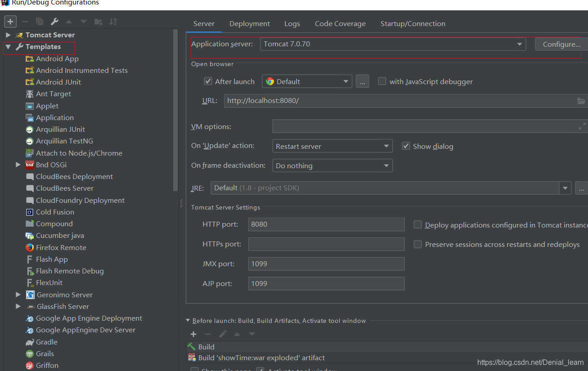The image size is (588, 371).
Task: Click the JRE browse ellipsis button
Action: pos(581,188)
